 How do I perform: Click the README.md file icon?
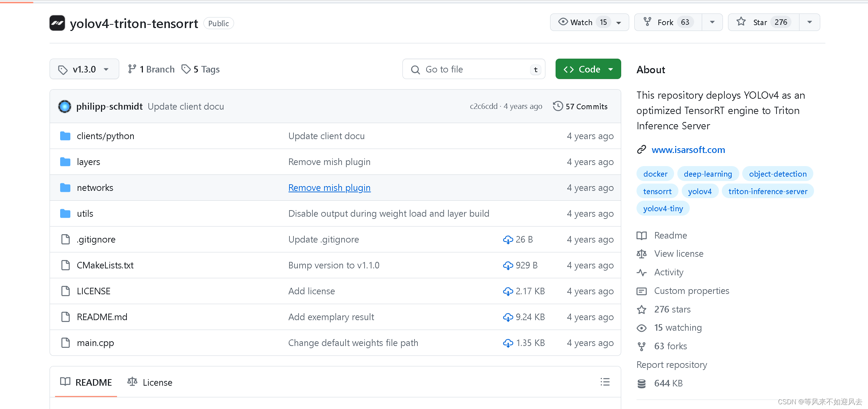pos(66,317)
